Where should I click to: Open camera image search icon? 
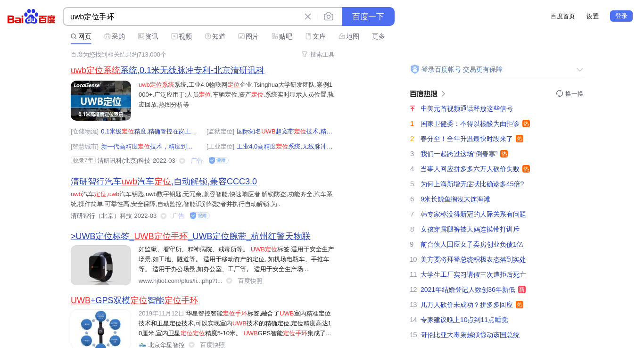329,17
